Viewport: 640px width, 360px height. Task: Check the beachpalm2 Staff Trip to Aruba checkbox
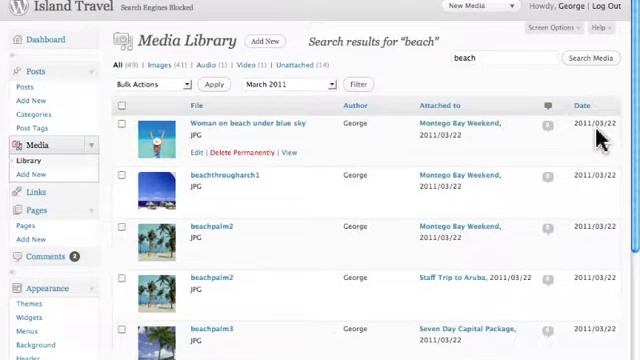pyautogui.click(x=122, y=278)
